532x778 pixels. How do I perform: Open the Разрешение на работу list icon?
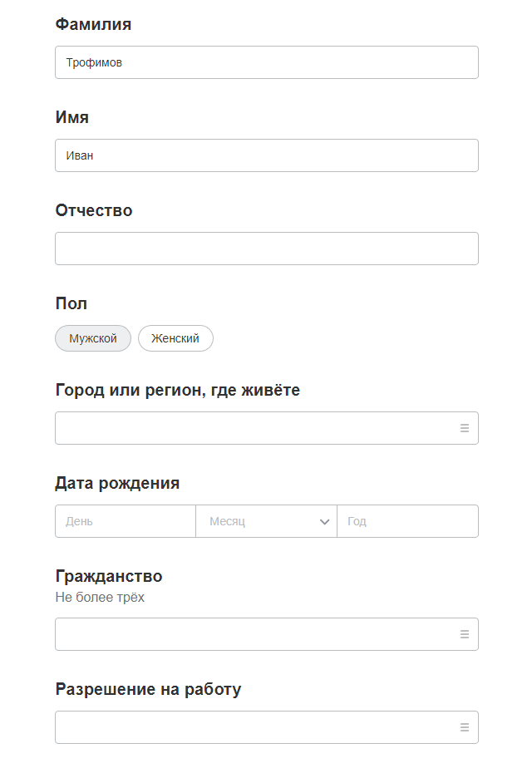(x=465, y=727)
